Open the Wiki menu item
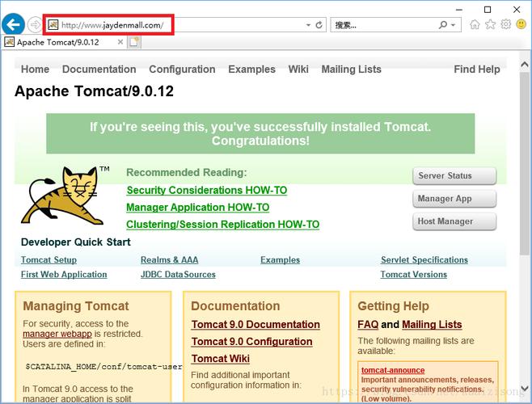Viewport: 532px width, 404px height. [x=298, y=69]
